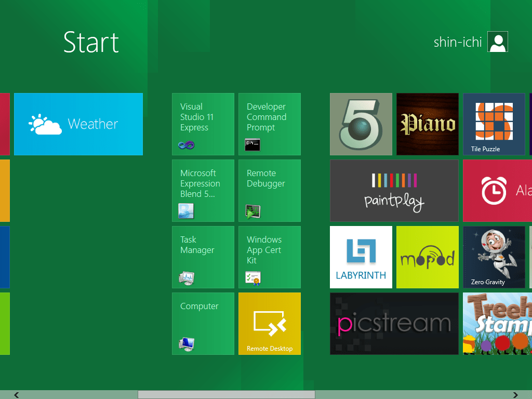Open the picstream app tile
Viewport: 532px width, 399px height.
pyautogui.click(x=394, y=323)
